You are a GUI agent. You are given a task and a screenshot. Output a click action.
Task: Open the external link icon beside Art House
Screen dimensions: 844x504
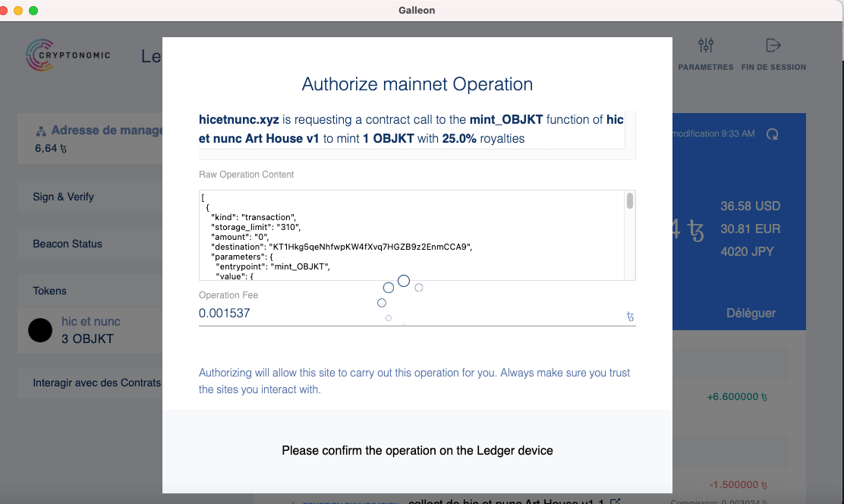pyautogui.click(x=616, y=502)
